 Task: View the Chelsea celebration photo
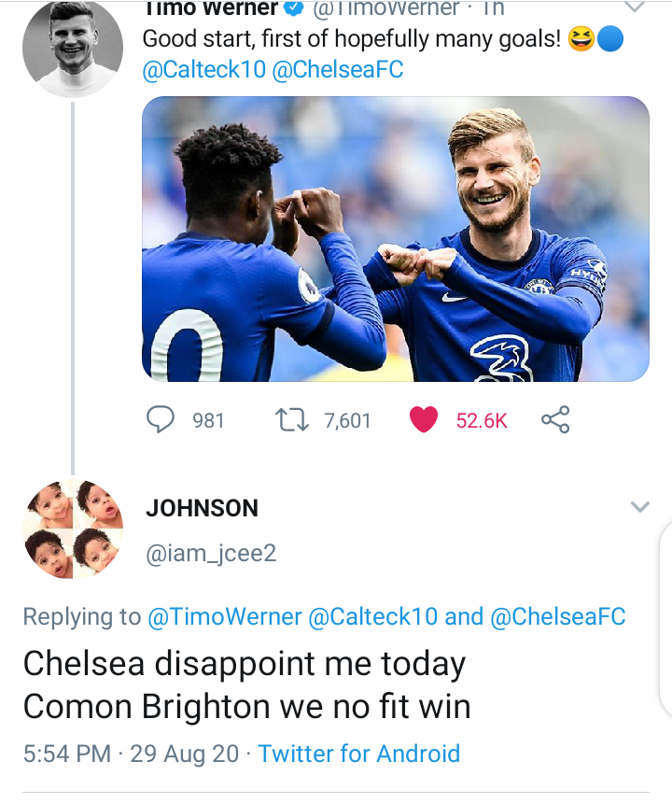395,239
